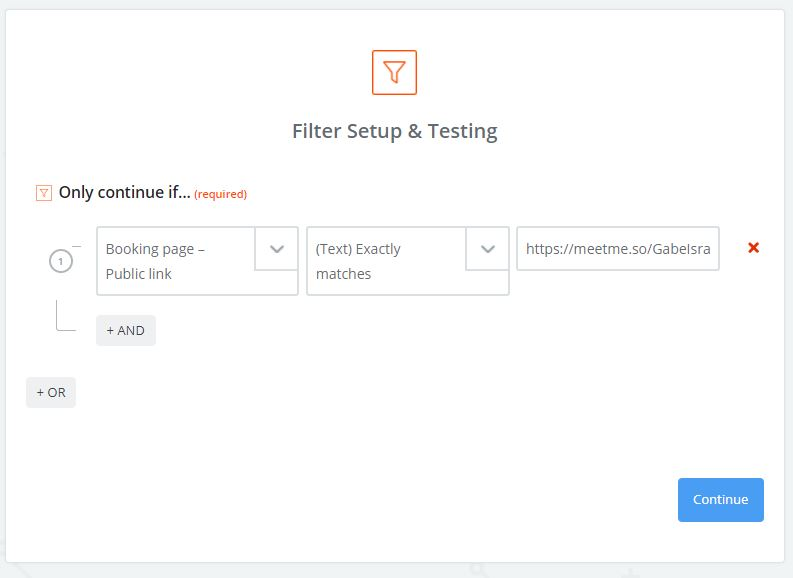Add an AND condition
Viewport: 793px width, 578px height.
click(126, 330)
